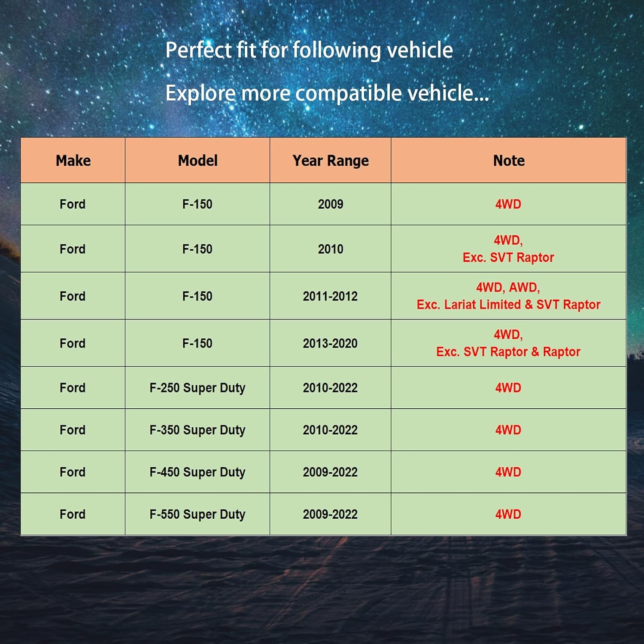Image resolution: width=644 pixels, height=644 pixels.
Task: Click the Year Range column header
Action: (330, 161)
